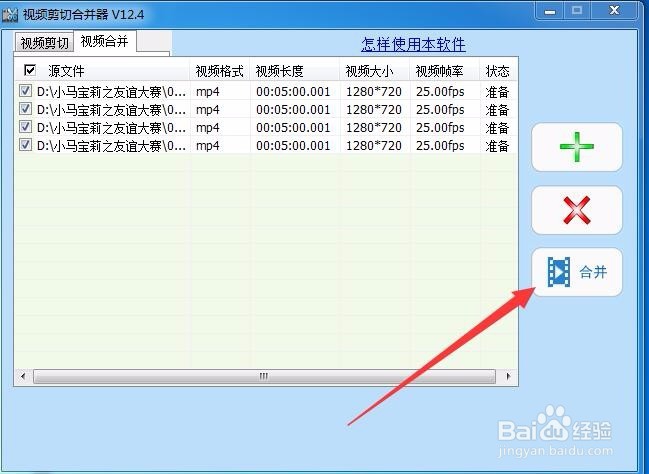Click the 视频大小 column header
Image resolution: width=649 pixels, height=474 pixels.
coord(375,71)
